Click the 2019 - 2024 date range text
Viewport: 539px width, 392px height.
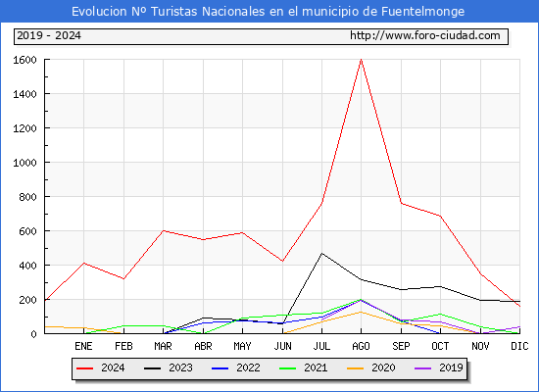(x=49, y=35)
